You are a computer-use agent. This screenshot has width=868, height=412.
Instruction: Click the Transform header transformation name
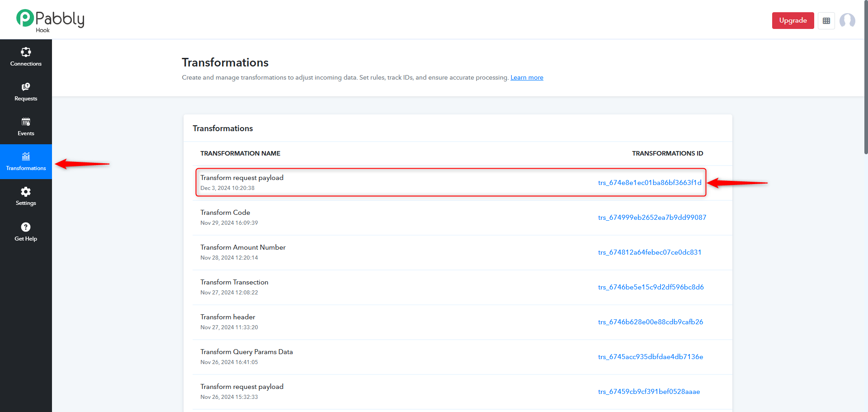[228, 317]
